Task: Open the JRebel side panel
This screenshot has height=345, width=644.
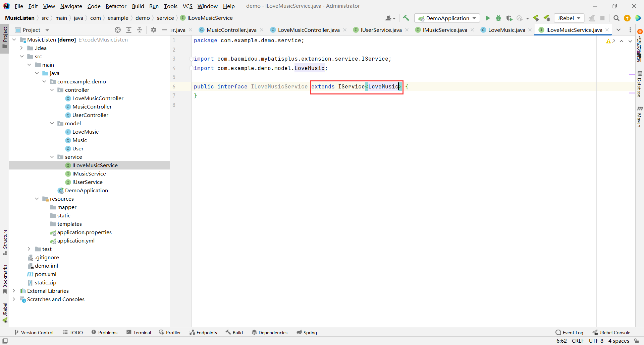Action: 5,312
